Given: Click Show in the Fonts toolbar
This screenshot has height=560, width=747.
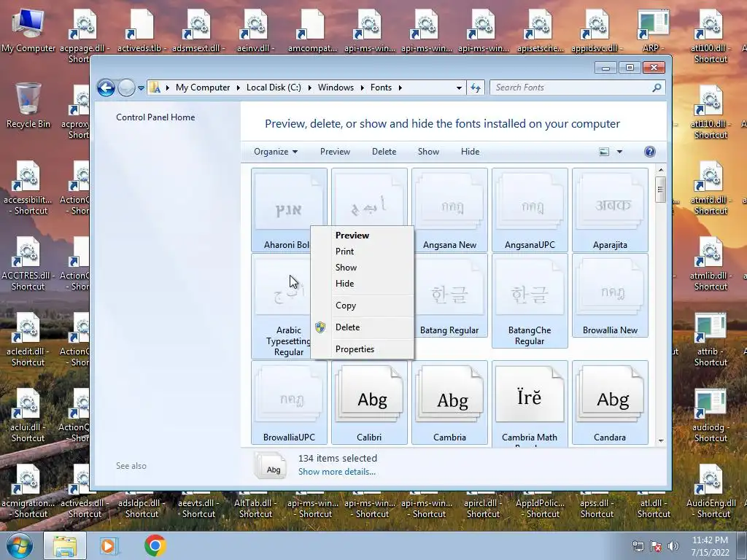Looking at the screenshot, I should pos(428,152).
